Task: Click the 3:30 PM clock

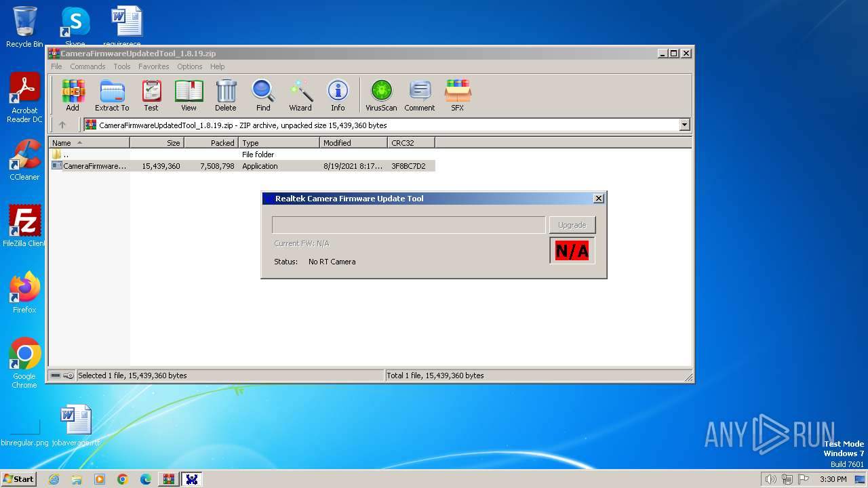Action: click(833, 479)
